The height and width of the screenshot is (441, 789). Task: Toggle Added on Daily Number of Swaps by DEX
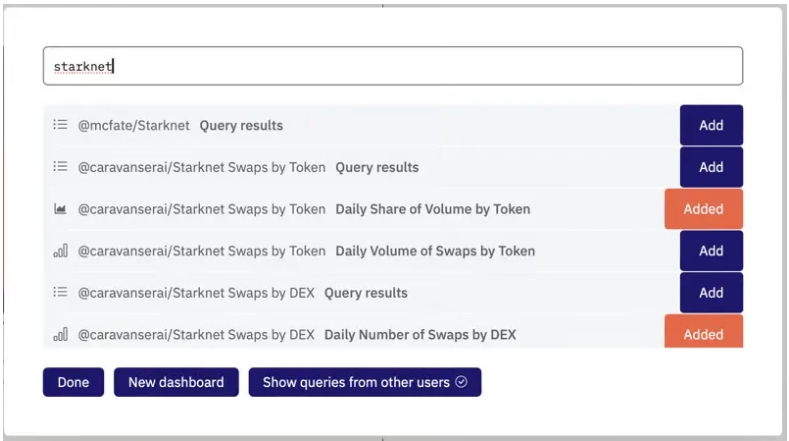pos(703,331)
